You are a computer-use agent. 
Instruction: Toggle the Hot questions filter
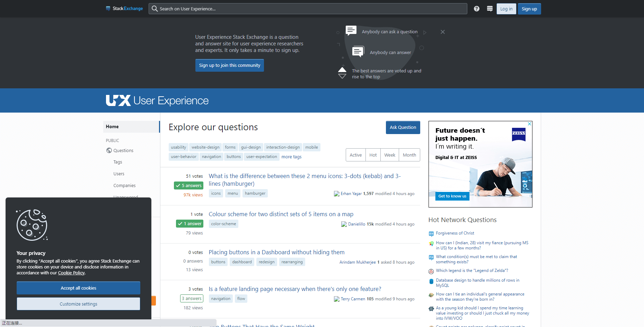click(373, 155)
